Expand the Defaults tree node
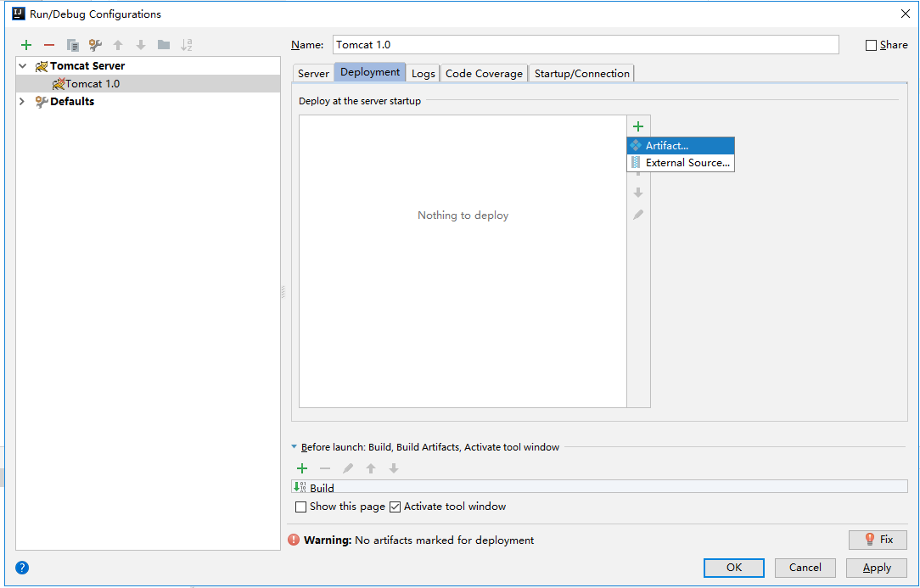This screenshot has width=920, height=588. [x=22, y=102]
